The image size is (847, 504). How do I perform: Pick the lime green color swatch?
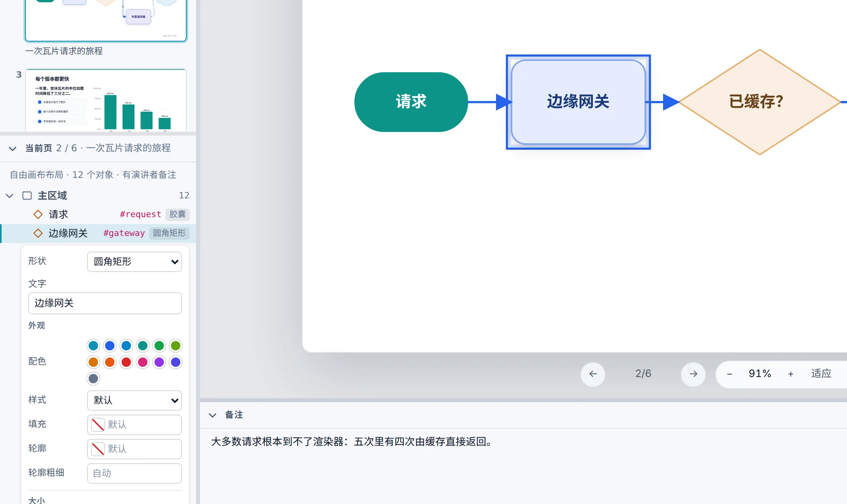click(176, 346)
